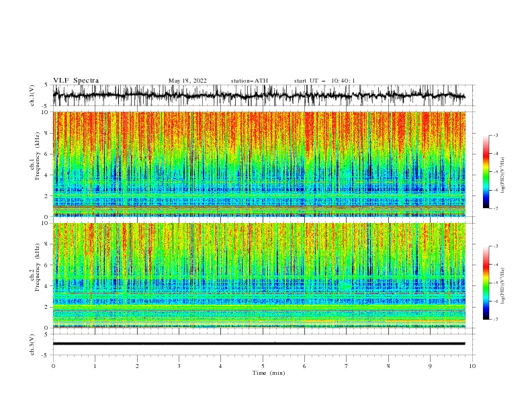Viewport: 532px width, 411px height.
Task: Click the time axis tick label "0"
Action: (53, 366)
